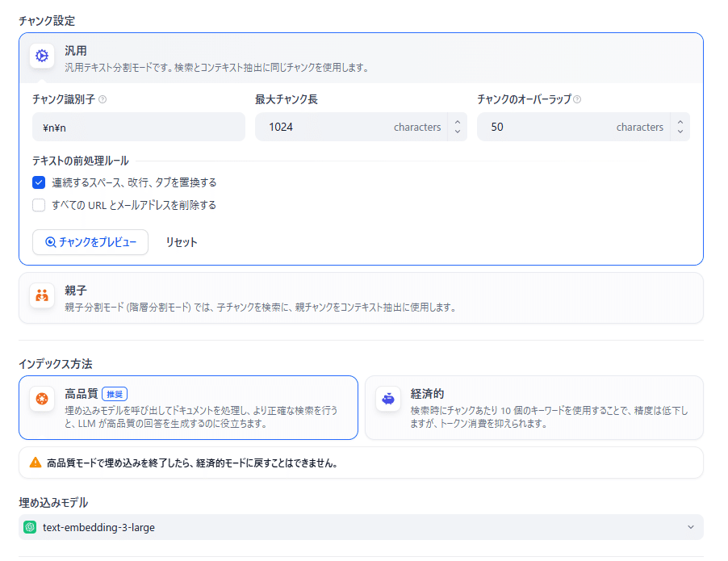Click the 親子 parent-child mode icon
Image resolution: width=728 pixels, height=561 pixels.
[x=42, y=295]
